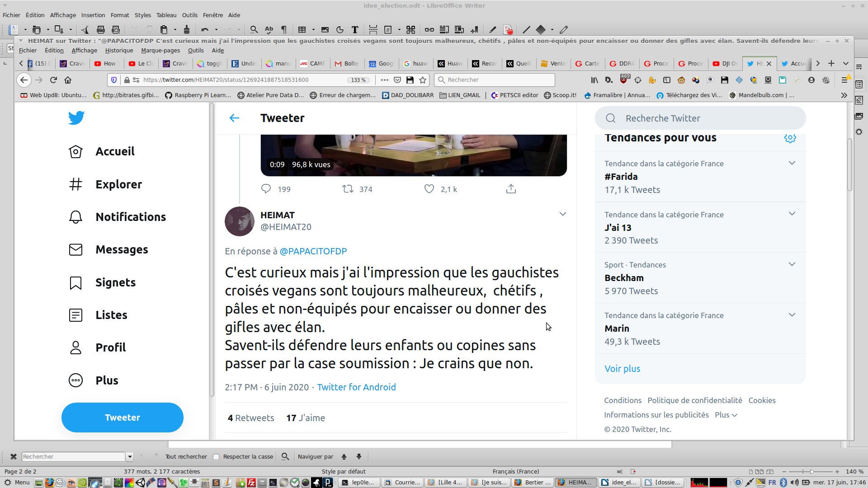Image resolution: width=868 pixels, height=488 pixels.
Task: Open trends settings gear icon
Action: point(790,138)
